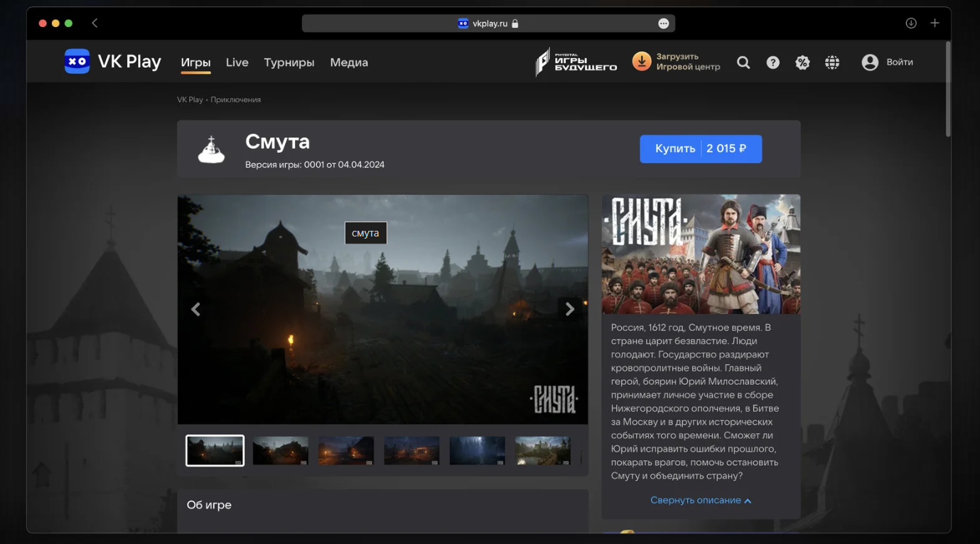Viewport: 980px width, 544px height.
Task: Collapse the description via Свернуть описание
Action: pos(700,500)
